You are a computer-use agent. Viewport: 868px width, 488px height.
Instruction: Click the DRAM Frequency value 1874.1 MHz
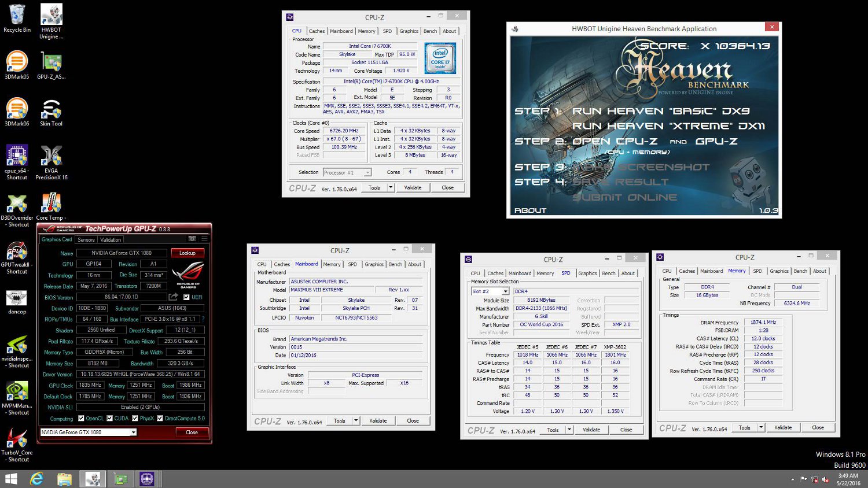click(x=763, y=322)
